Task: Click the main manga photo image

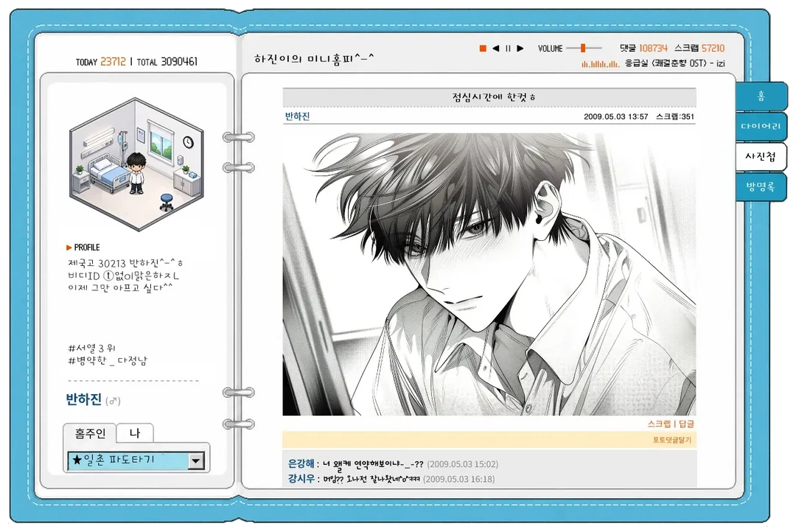Action: pos(489,274)
